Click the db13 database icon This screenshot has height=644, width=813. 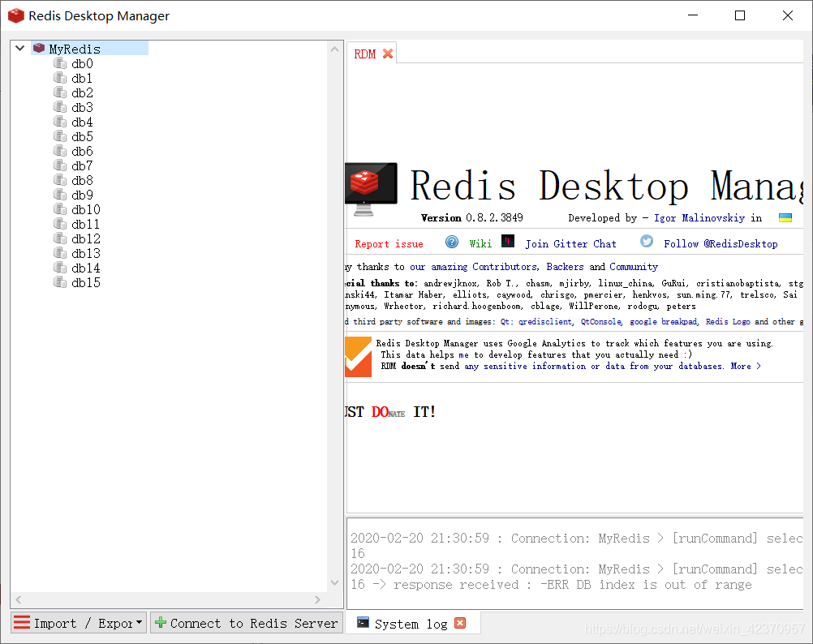pyautogui.click(x=60, y=253)
